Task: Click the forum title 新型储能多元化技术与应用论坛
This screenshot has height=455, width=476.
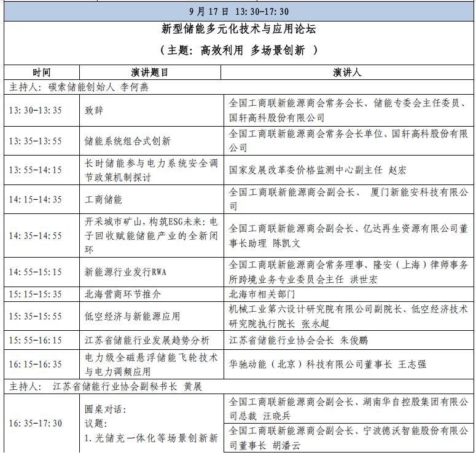Action: 238,29
